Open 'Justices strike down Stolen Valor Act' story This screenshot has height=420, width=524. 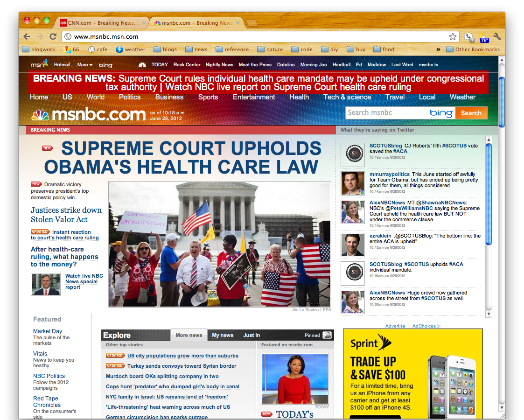66,215
